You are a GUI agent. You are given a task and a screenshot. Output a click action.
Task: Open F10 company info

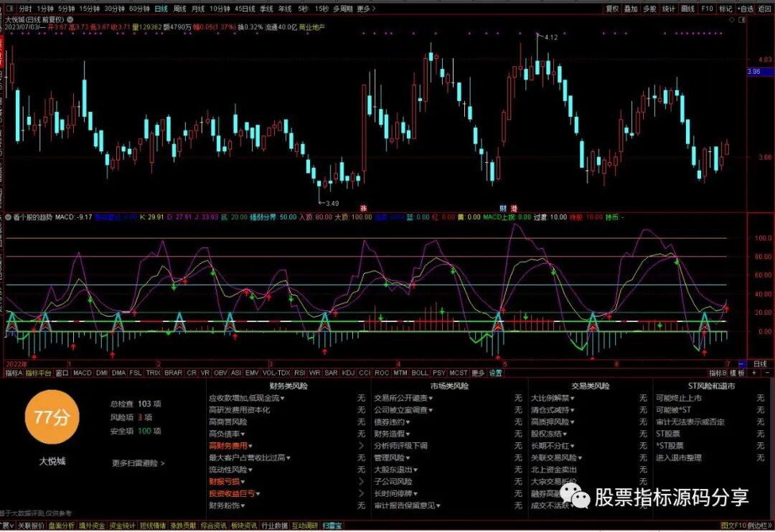[707, 9]
